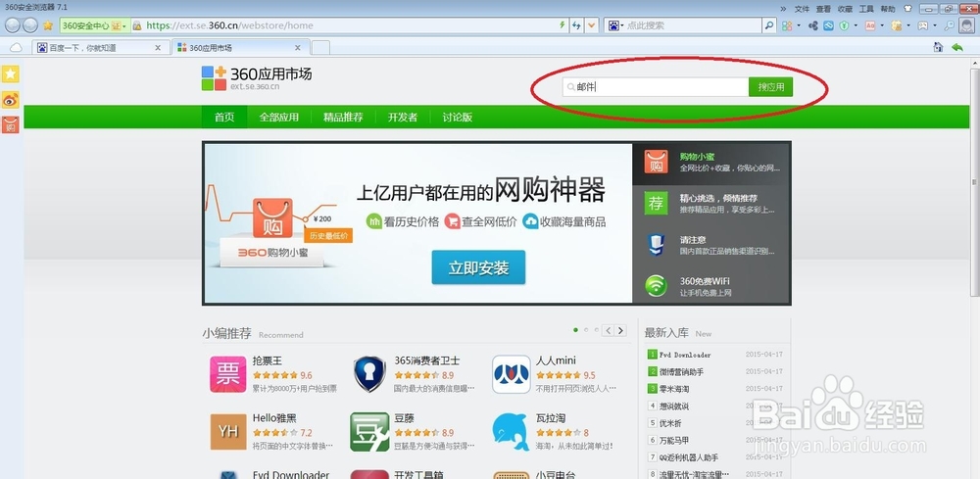Open the orange address bar dropdown arrow

(x=592, y=25)
